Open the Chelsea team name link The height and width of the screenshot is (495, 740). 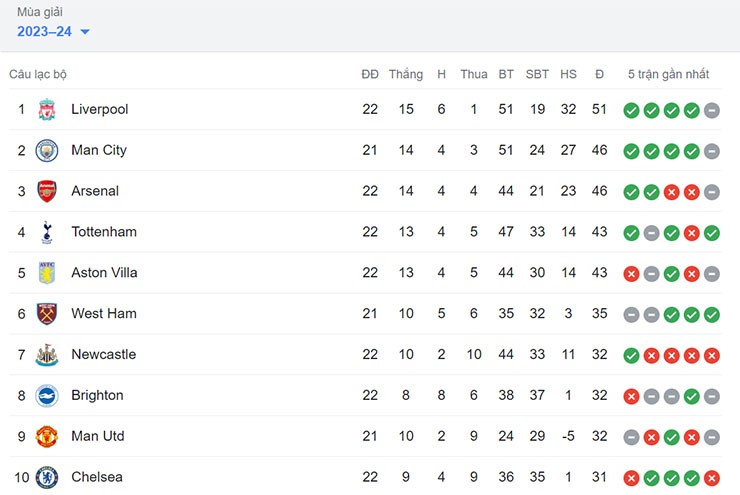[x=97, y=477]
